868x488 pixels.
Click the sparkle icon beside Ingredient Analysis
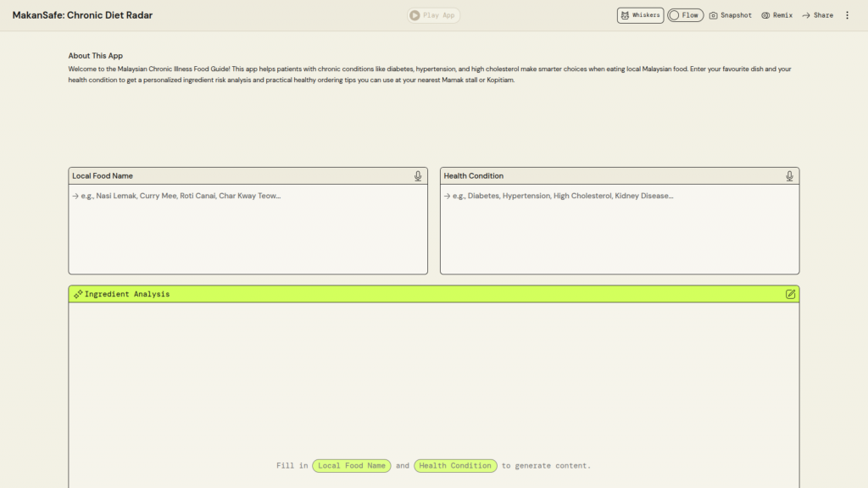pyautogui.click(x=78, y=294)
